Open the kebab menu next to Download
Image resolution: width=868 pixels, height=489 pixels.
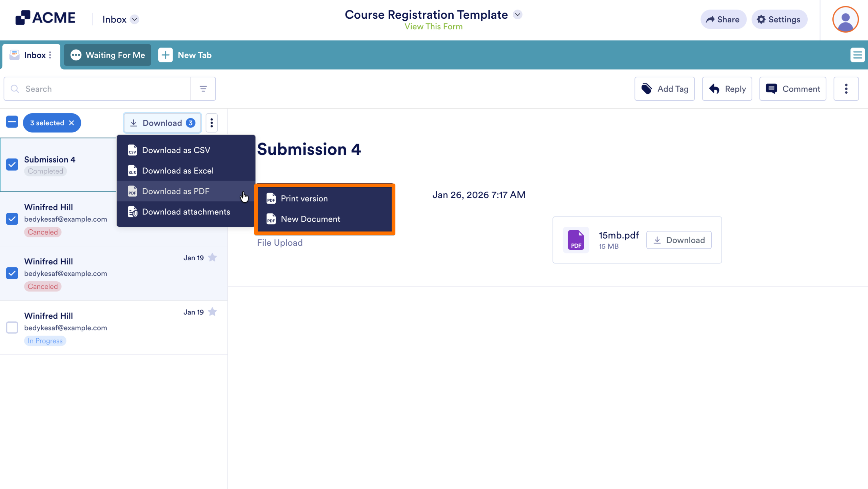point(212,123)
